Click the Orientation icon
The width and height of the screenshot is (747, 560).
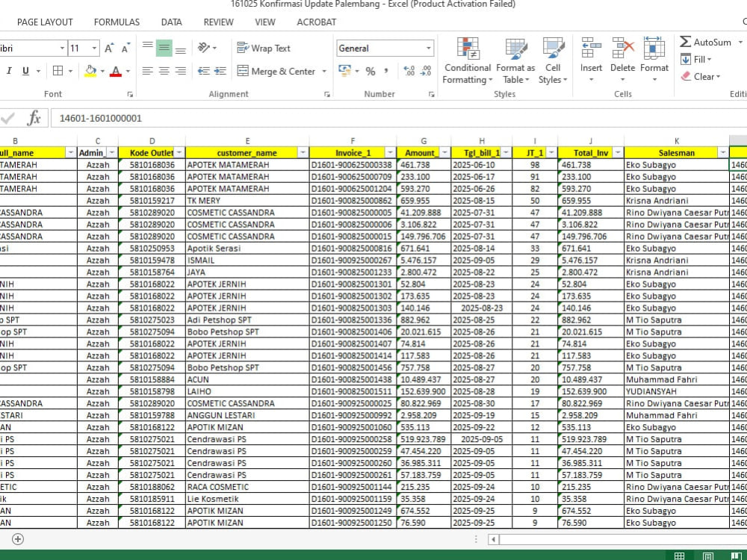(204, 48)
